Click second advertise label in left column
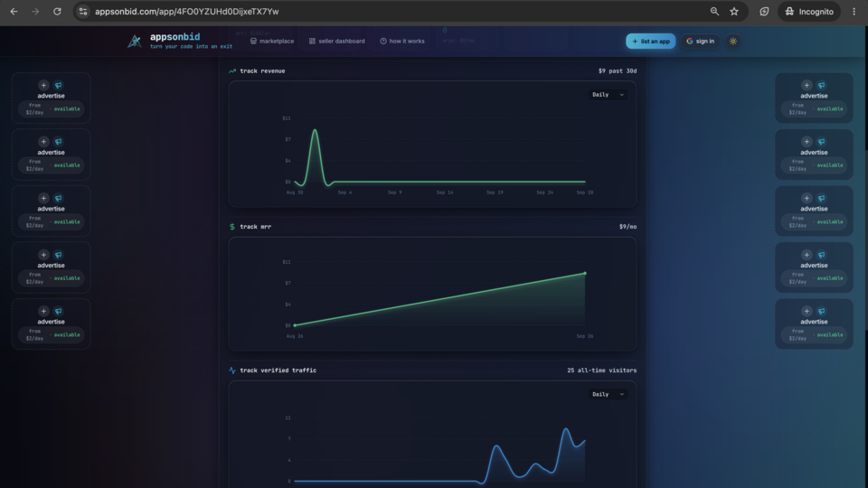868x488 pixels. click(51, 152)
